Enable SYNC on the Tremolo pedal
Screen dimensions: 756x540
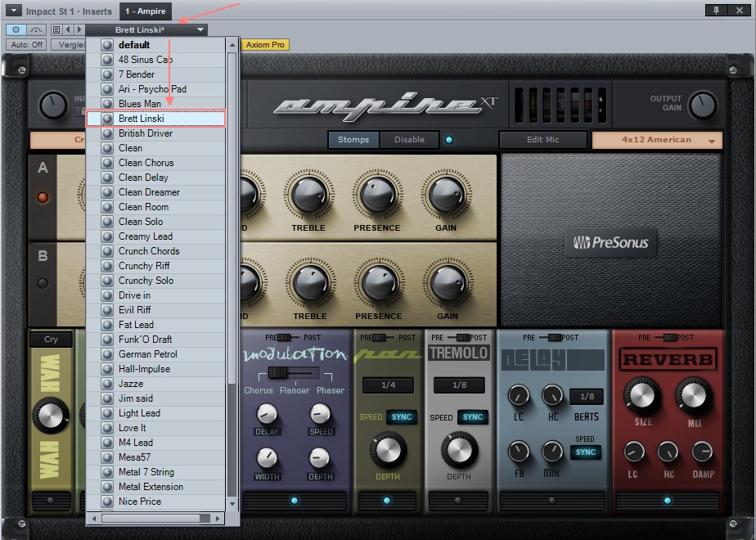click(x=473, y=417)
